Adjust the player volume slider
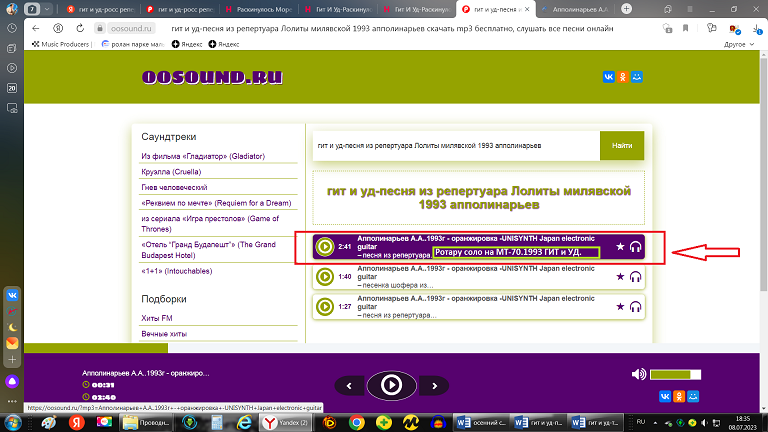 tap(675, 375)
